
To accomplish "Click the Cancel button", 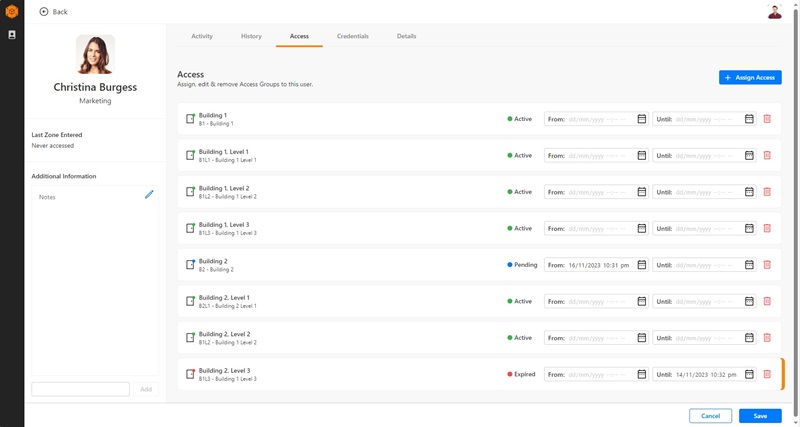I will (x=710, y=415).
